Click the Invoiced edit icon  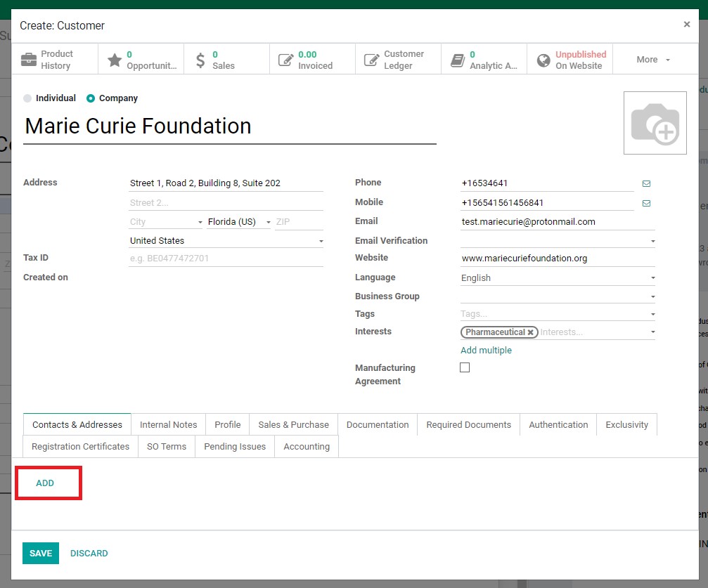(x=285, y=60)
